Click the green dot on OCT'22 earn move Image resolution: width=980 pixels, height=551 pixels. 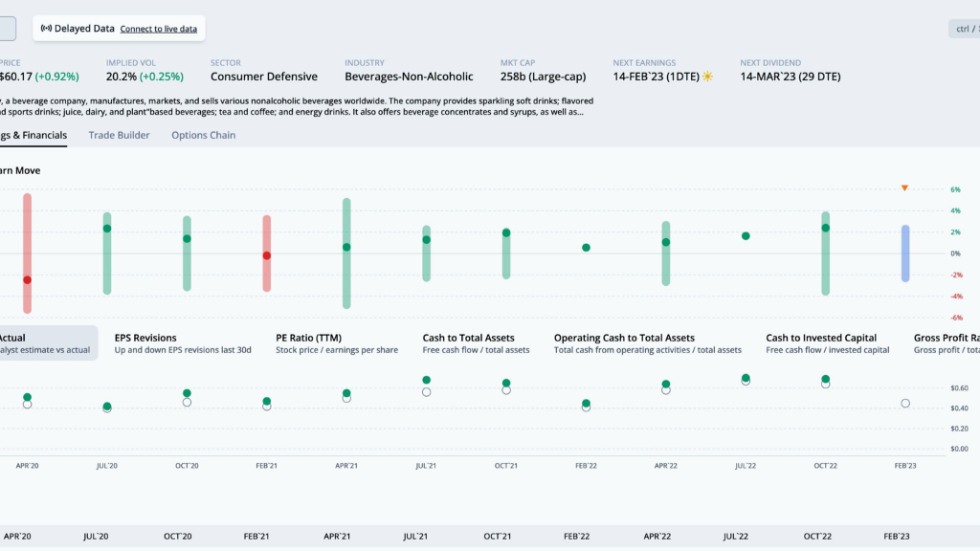825,228
